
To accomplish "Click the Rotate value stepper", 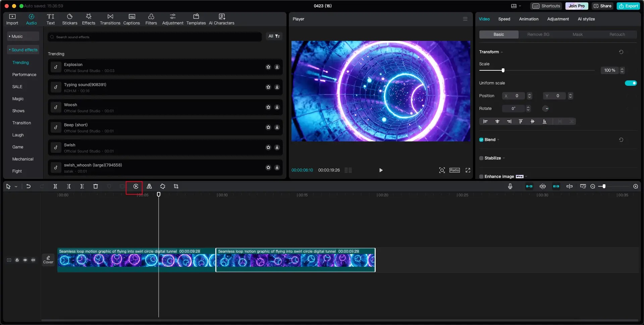I will 528,109.
